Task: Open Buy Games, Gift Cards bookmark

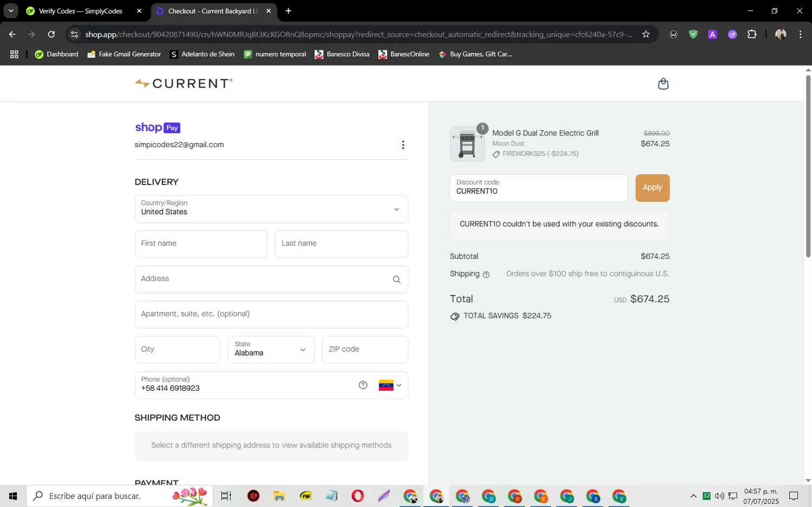Action: coord(475,54)
